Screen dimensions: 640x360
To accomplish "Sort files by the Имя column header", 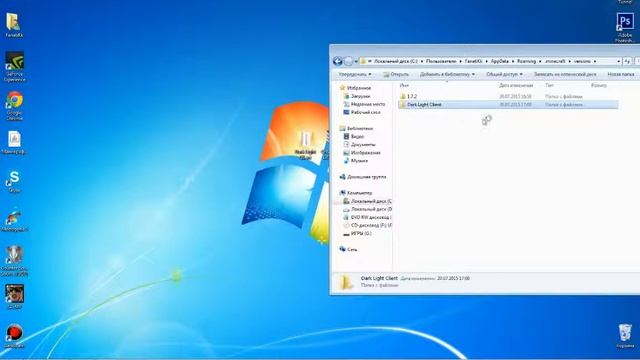I will 404,85.
